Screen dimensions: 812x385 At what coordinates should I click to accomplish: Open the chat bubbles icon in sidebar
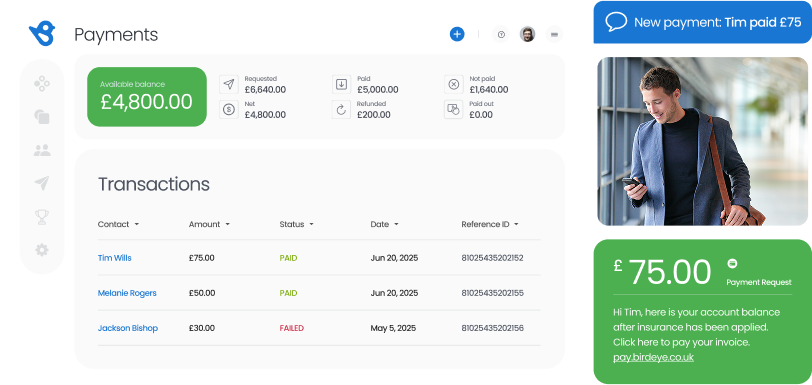point(42,117)
